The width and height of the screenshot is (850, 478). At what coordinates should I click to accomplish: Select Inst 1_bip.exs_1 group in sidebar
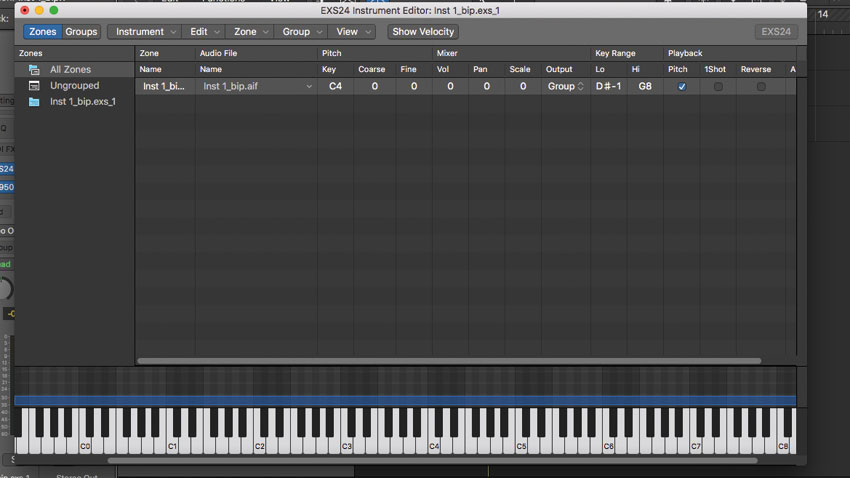[74, 101]
